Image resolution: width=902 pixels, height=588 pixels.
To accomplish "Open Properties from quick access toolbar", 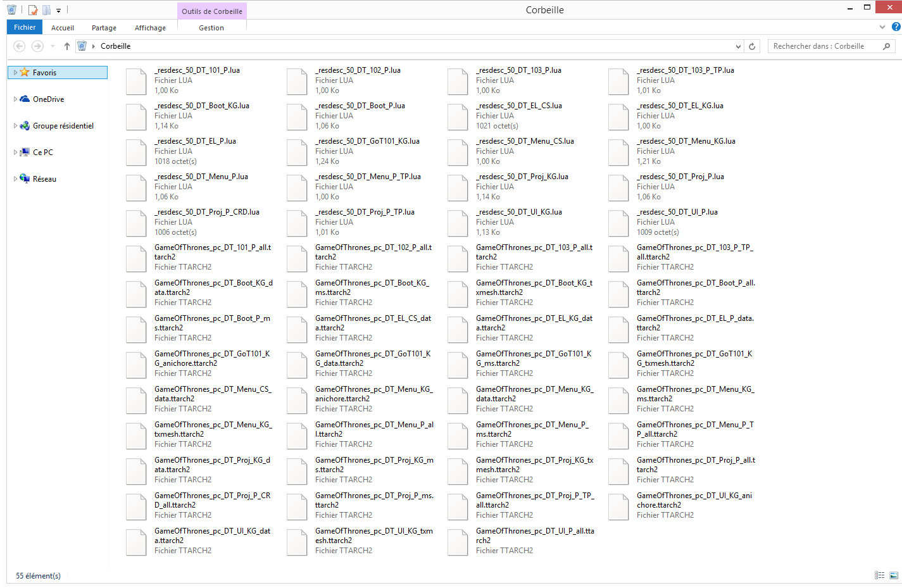I will (x=33, y=10).
